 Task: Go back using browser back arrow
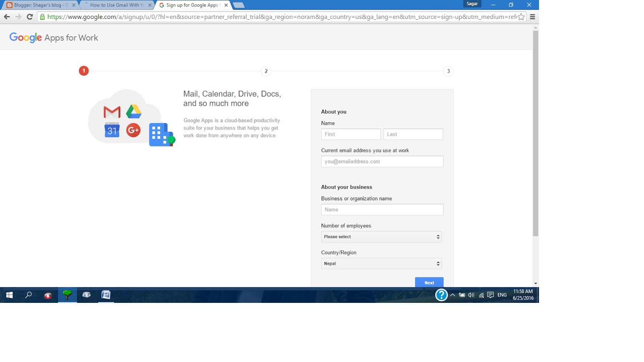6,16
